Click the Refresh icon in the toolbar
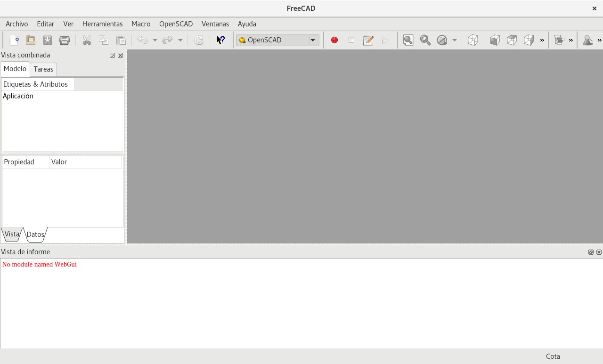603x364 pixels. pos(199,40)
